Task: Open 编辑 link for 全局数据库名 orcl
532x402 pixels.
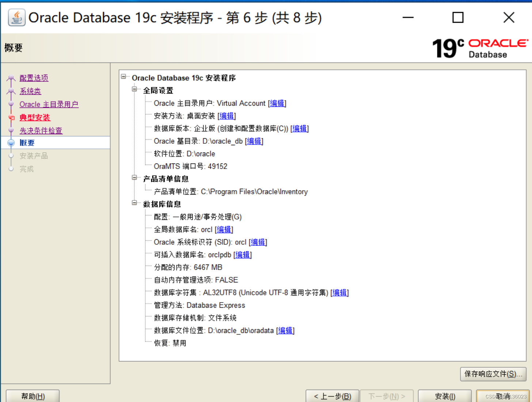Action: 224,229
